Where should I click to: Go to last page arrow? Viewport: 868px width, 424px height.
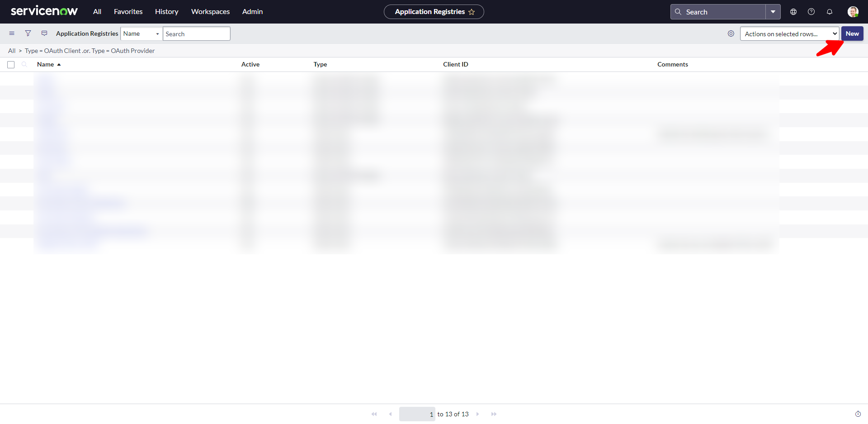[494, 414]
